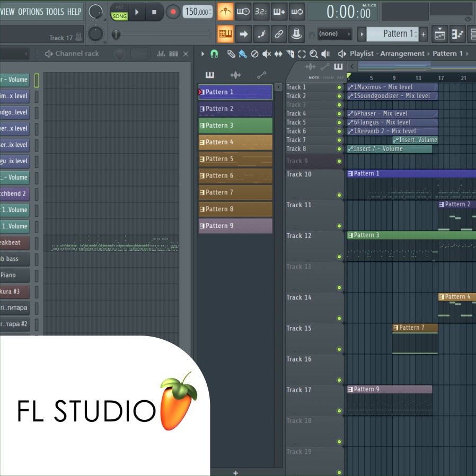
Task: Toggle graph editor in Channel rack
Action: [x=161, y=54]
